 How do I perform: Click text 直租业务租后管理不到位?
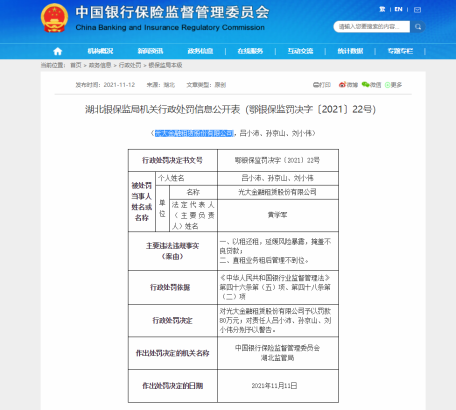268,260
